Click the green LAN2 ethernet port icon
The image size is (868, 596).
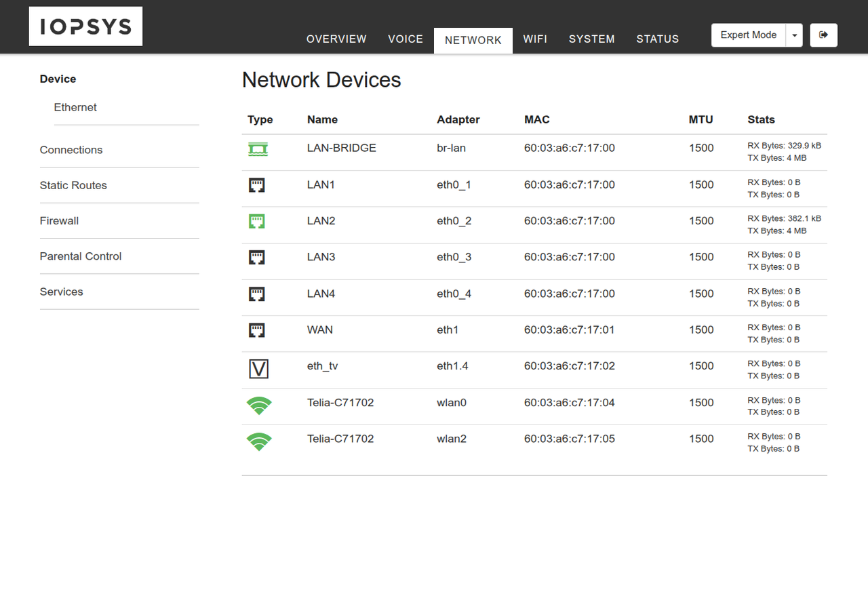point(257,221)
